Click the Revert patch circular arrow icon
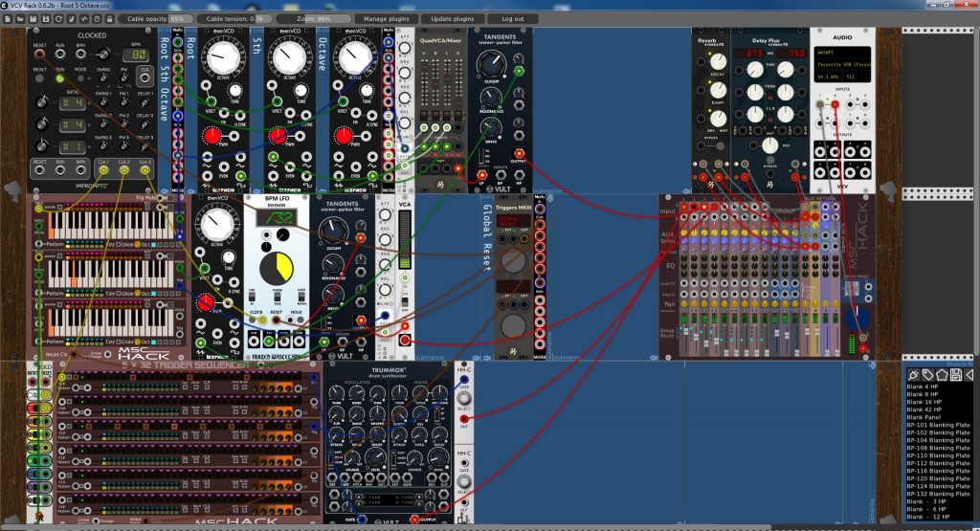The image size is (980, 531). (x=58, y=19)
